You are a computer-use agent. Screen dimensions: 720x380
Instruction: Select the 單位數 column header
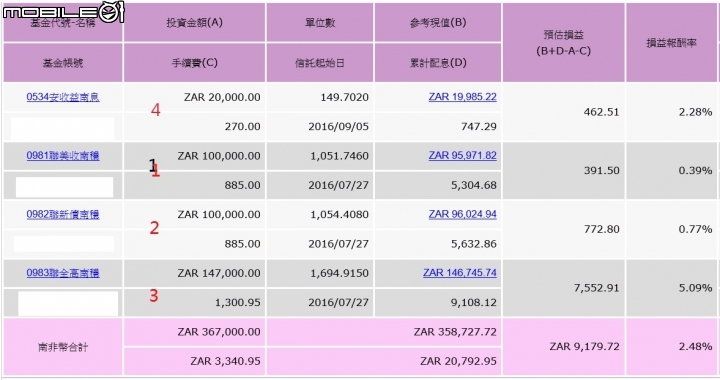click(320, 22)
